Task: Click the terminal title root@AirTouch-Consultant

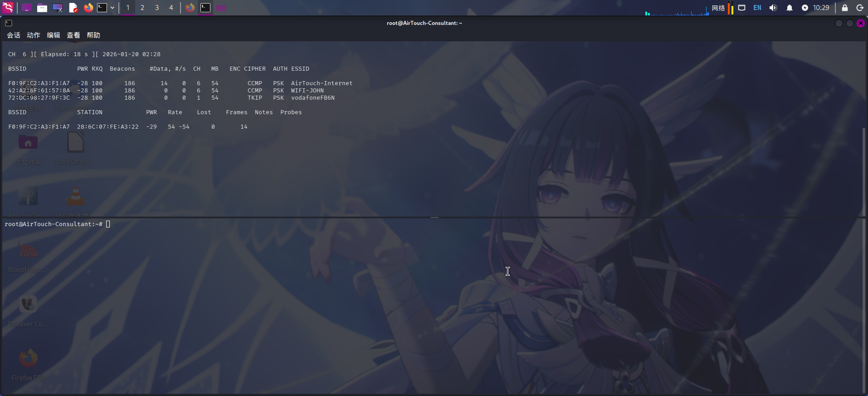Action: pos(424,23)
